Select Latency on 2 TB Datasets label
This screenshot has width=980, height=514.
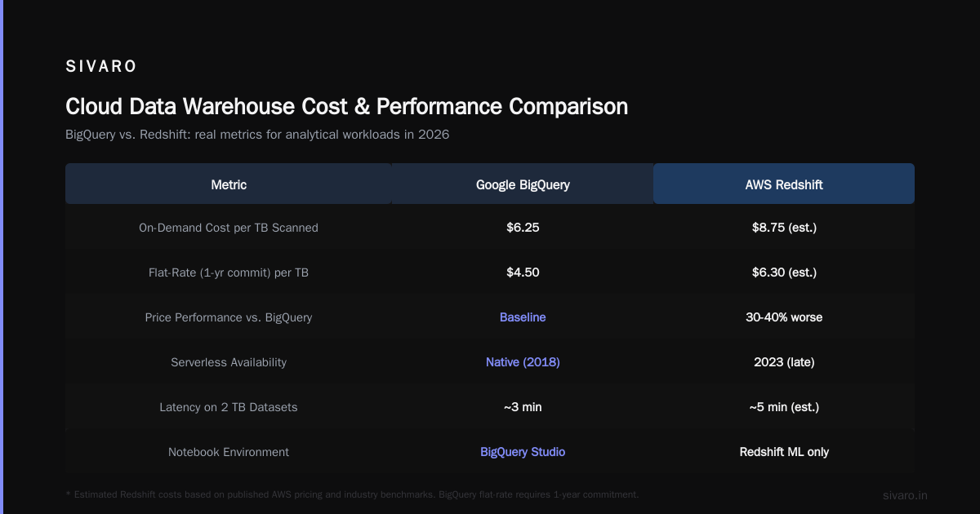click(x=229, y=406)
